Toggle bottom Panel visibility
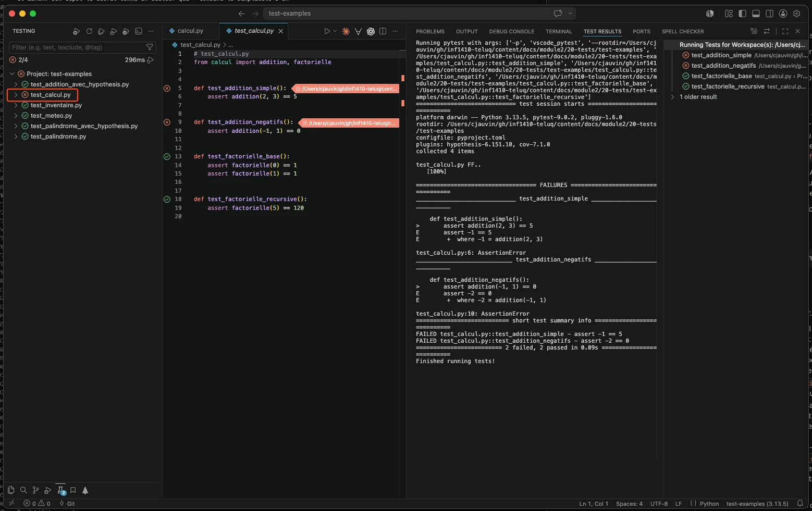 point(756,14)
